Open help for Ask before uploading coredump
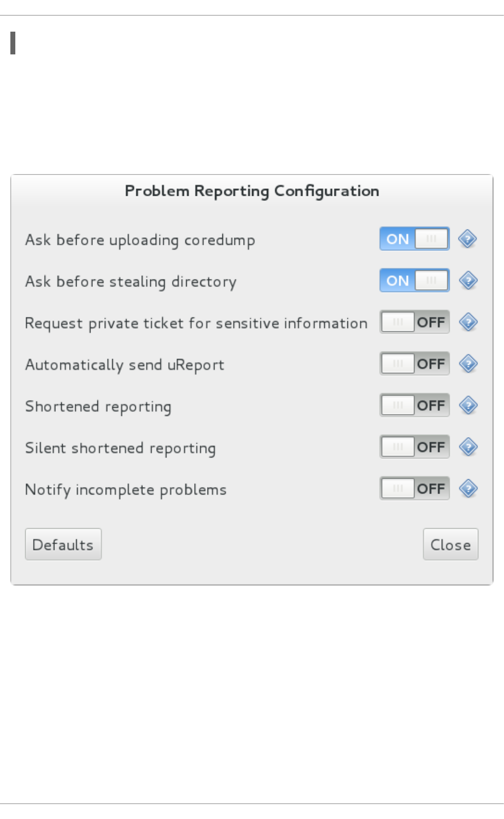The width and height of the screenshot is (504, 819). (467, 239)
